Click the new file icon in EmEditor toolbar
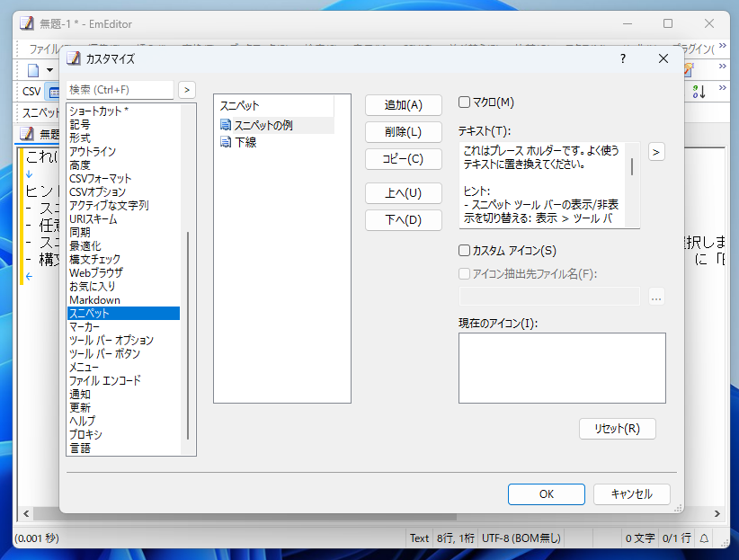The height and width of the screenshot is (560, 739). point(33,71)
